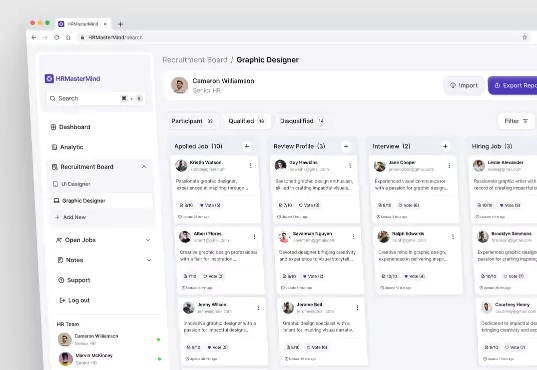Click the plus in Interview column
Viewport: 537px width, 370px height.
[x=445, y=146]
